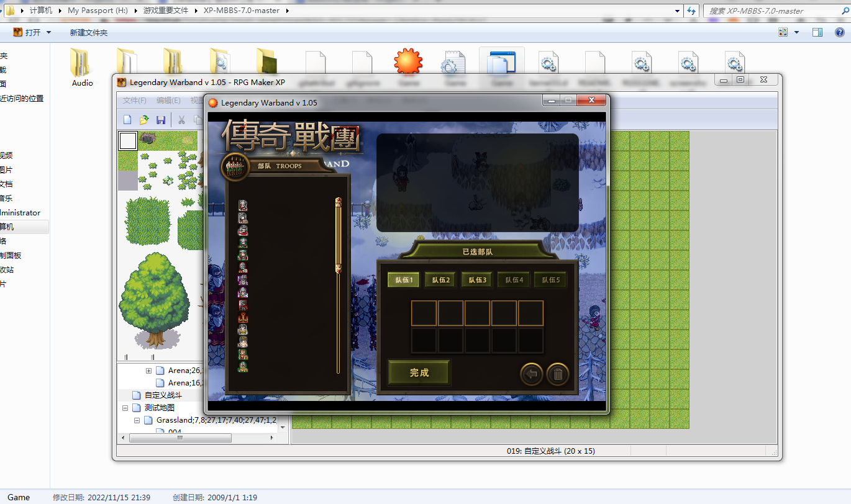
Task: Click the change view icon in Explorer
Action: [x=784, y=32]
